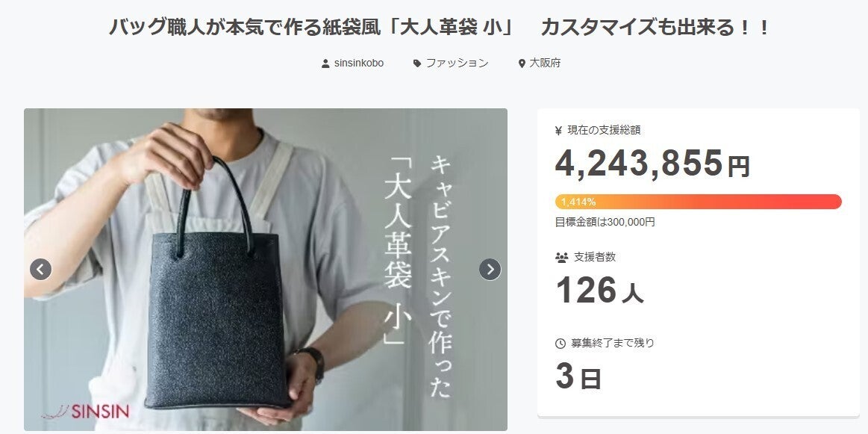Screen dimensions: 868x434
Task: Click the 126人 supporter count
Action: (x=599, y=291)
